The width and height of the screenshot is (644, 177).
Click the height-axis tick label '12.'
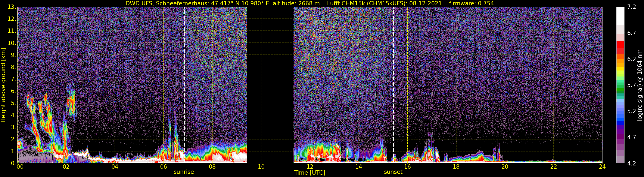click(12, 19)
